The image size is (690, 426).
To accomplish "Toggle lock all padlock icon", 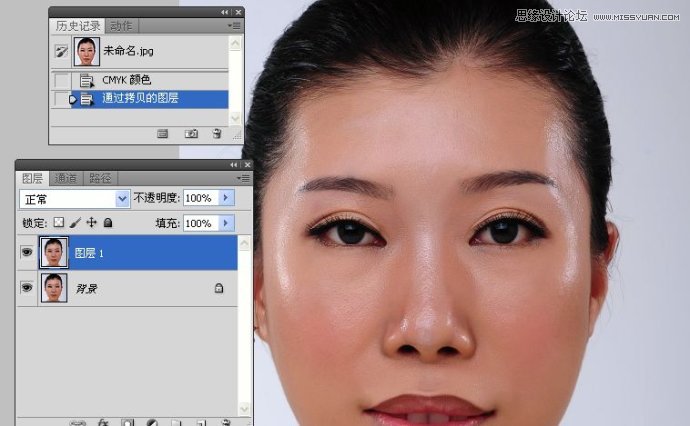I will (108, 222).
